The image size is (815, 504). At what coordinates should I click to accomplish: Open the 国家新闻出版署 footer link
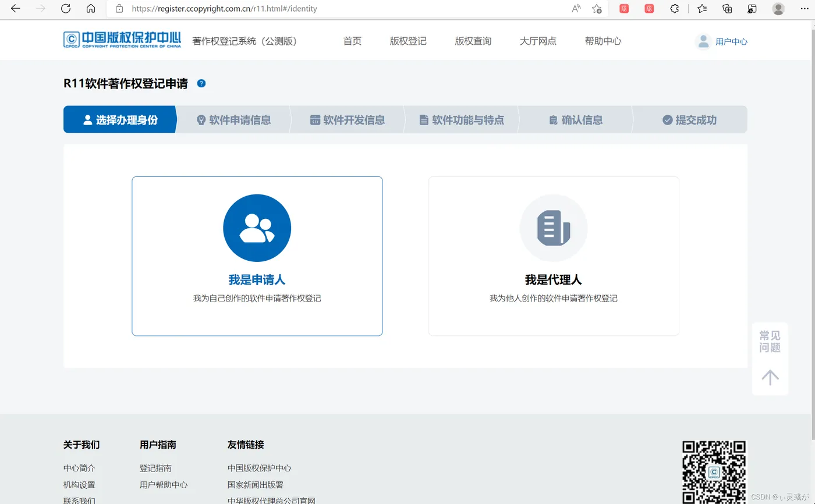pyautogui.click(x=256, y=485)
